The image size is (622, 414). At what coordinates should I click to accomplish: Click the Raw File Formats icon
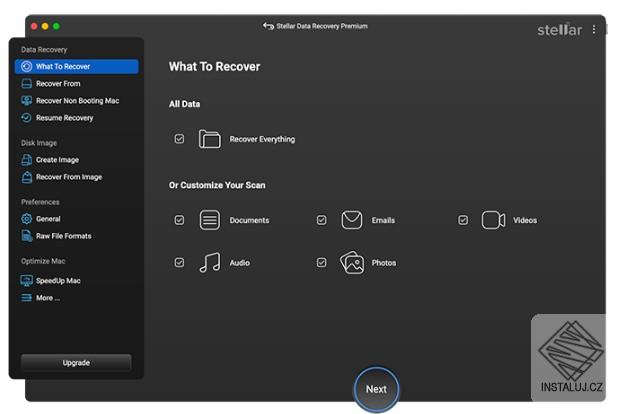point(27,236)
